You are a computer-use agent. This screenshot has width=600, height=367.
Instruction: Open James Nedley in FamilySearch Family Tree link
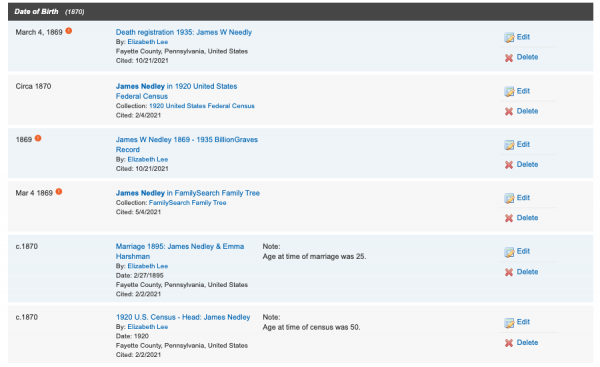click(188, 193)
